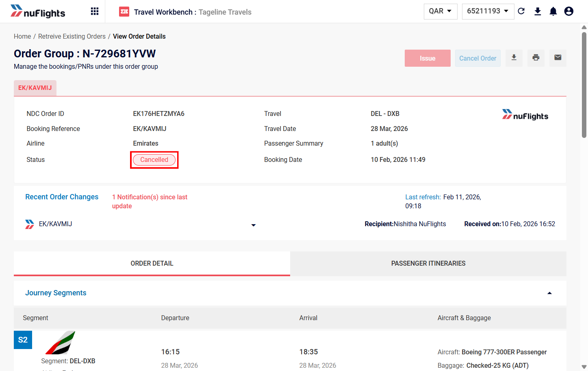Screen dimensions: 588x371
Task: Expand the EK/KAVMIJ notification dropdown arrow
Action: point(254,225)
